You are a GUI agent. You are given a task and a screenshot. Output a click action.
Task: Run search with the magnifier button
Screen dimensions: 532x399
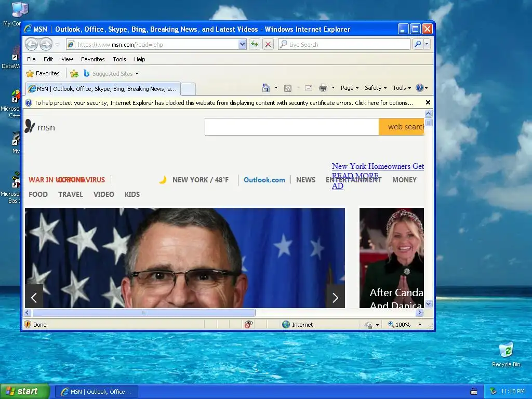(418, 44)
